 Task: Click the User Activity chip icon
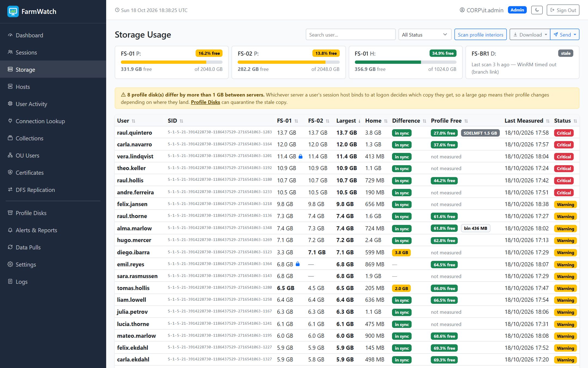click(10, 104)
